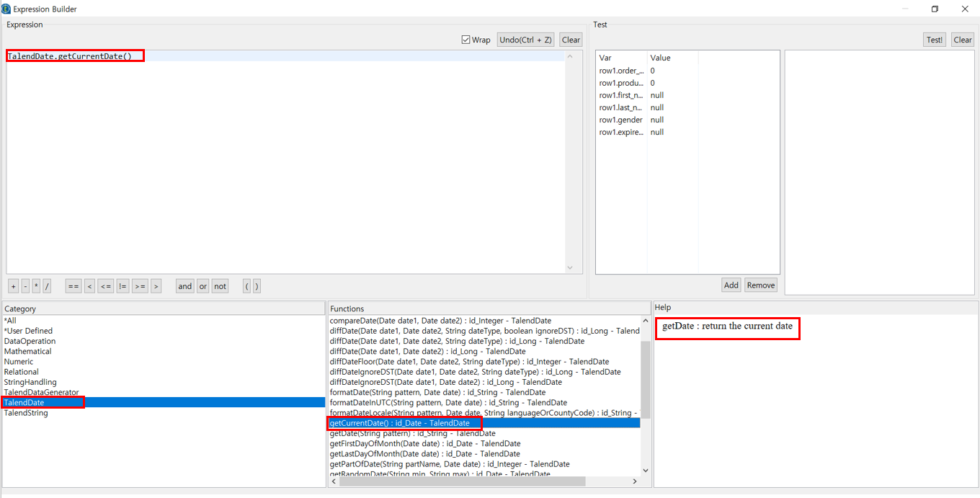
Task: Click the Add variable button
Action: click(731, 285)
